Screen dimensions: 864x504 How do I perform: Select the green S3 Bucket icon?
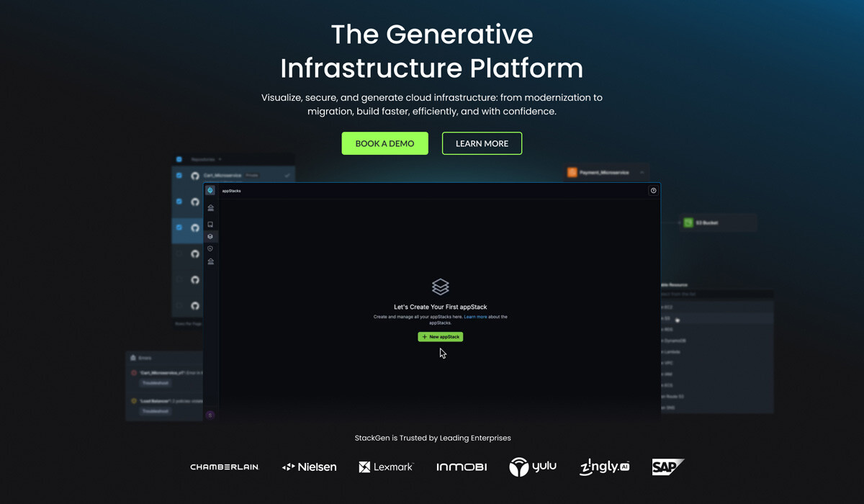click(x=689, y=222)
